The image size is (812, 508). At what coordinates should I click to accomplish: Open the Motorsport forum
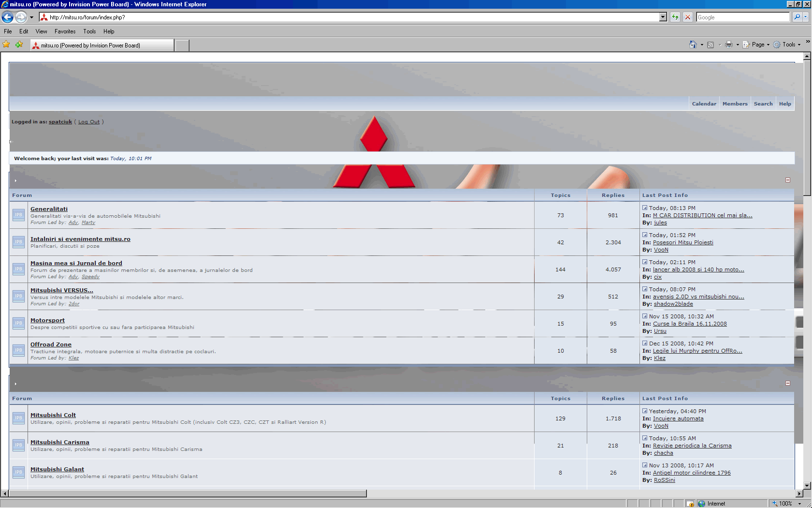[x=47, y=320]
